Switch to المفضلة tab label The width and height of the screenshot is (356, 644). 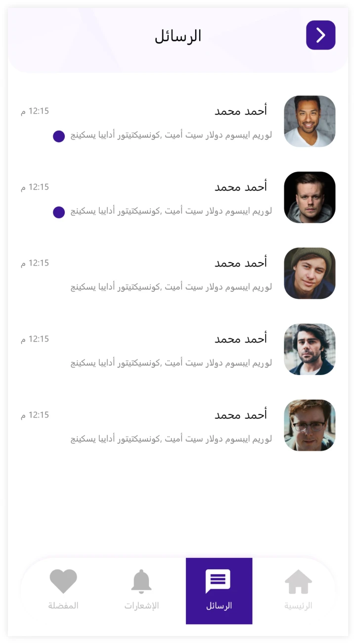(63, 605)
